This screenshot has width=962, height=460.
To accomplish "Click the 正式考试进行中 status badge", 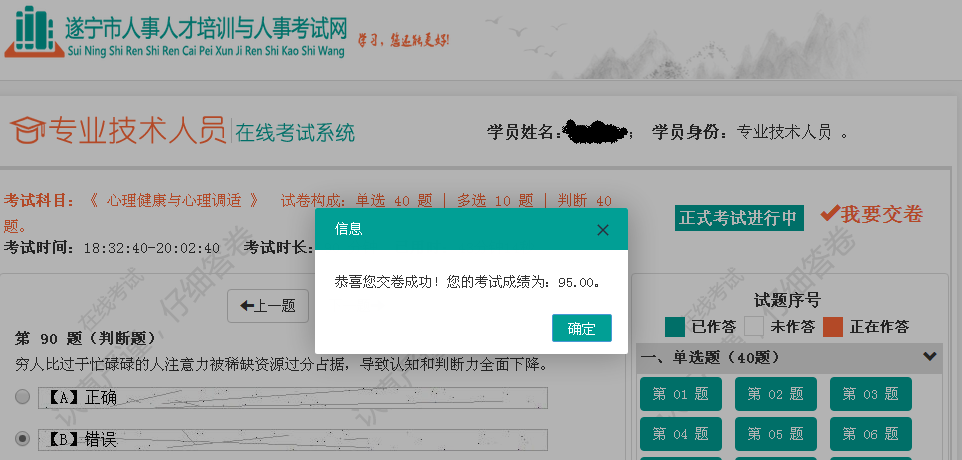I will pyautogui.click(x=739, y=218).
